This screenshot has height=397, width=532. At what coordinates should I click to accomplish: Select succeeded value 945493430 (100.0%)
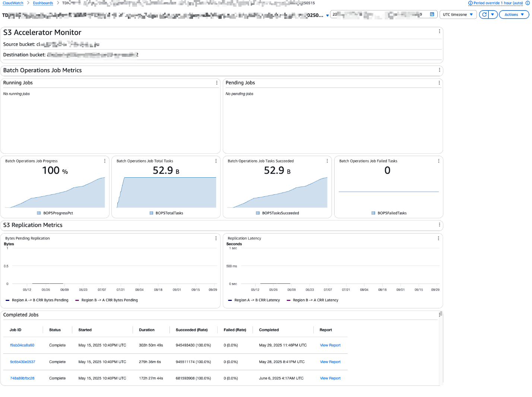pos(193,345)
